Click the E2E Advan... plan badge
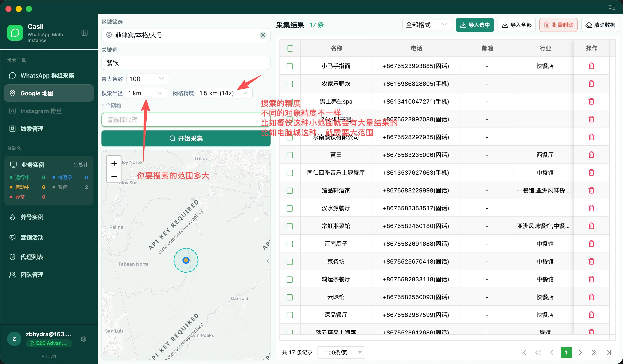Screen dimensions: 623x364 (x=49, y=343)
